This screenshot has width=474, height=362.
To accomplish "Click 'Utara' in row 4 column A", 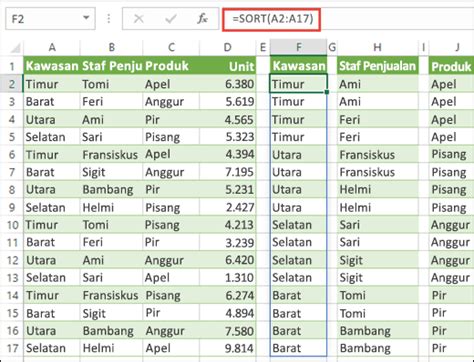I will tap(52, 119).
